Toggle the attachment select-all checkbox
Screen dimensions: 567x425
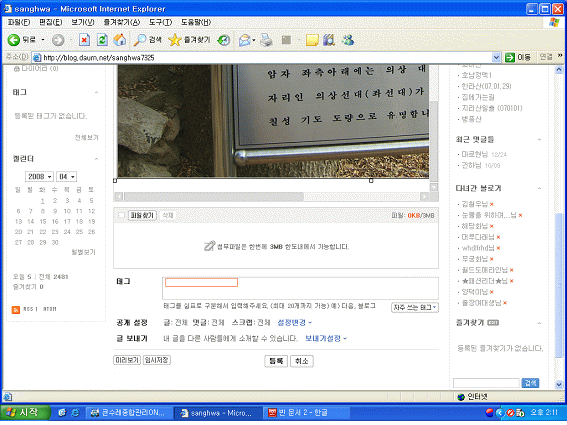tap(122, 216)
